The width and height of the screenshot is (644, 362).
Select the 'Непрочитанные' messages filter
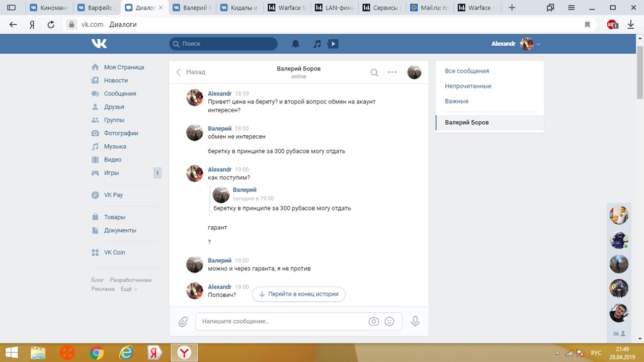(x=468, y=86)
